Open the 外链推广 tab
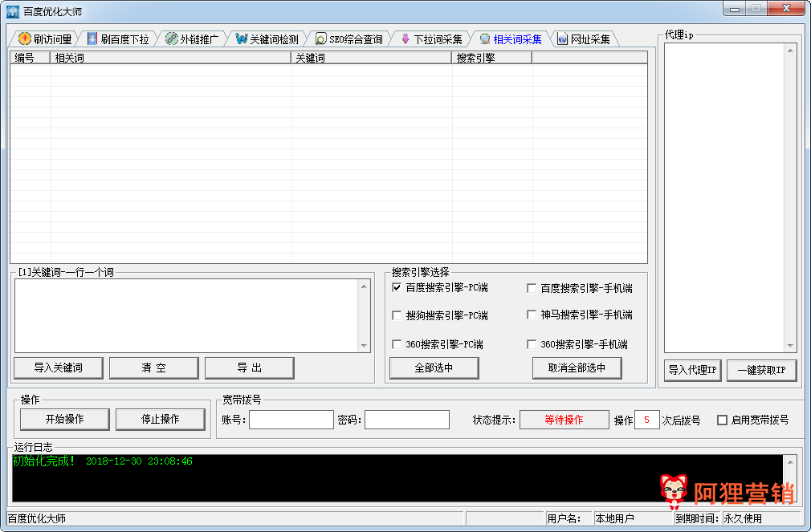Image resolution: width=811 pixels, height=532 pixels. [x=192, y=39]
